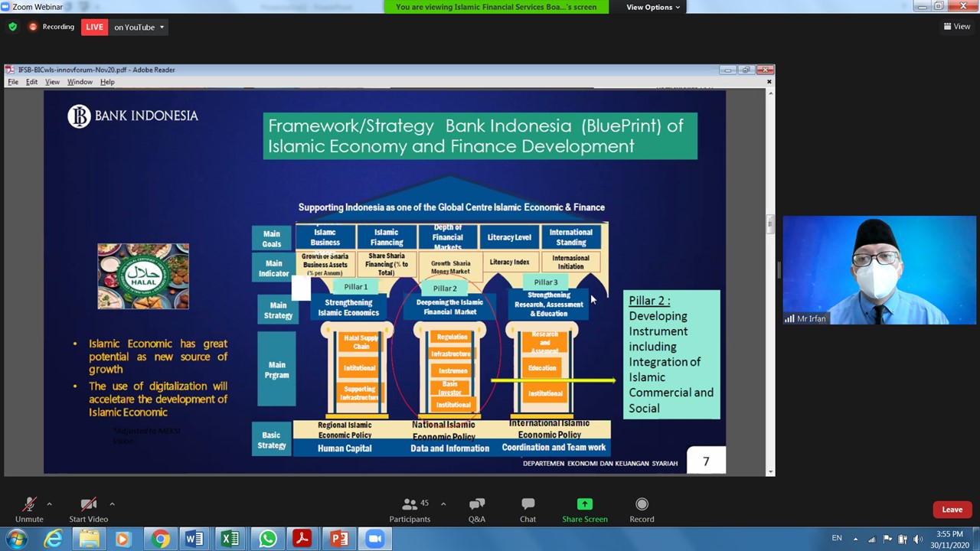Open Internet Explorer from the taskbar
Screen dimensions: 980x551
point(53,539)
